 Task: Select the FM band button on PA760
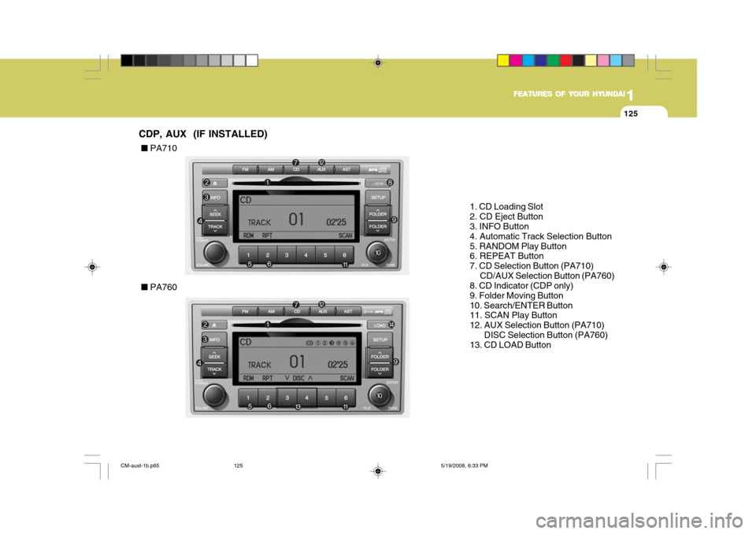(246, 312)
